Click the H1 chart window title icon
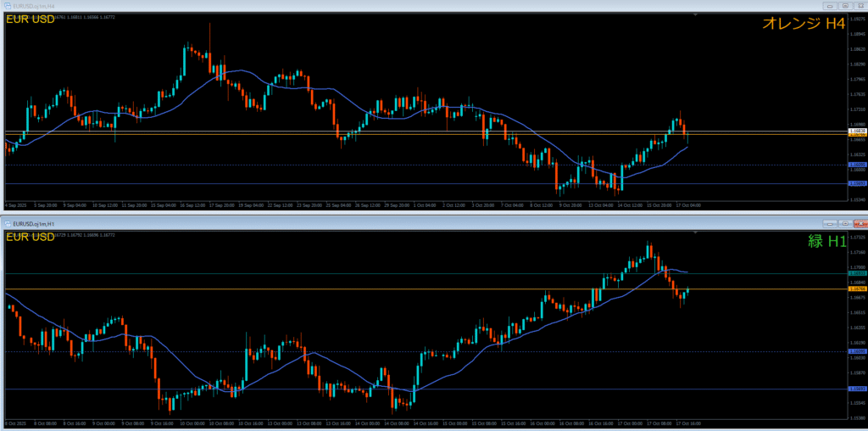Viewport: 868px width, 431px height. point(7,224)
